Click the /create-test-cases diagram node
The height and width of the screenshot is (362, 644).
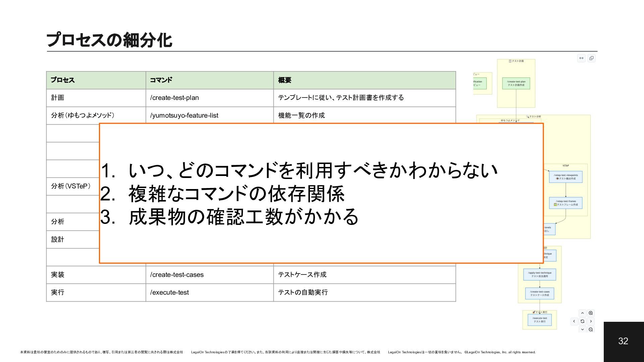click(539, 293)
